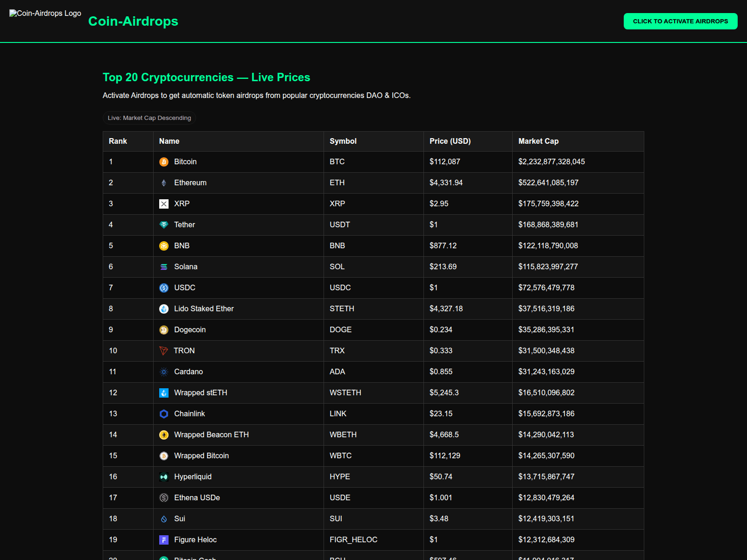Click the $31,500,348,438 market cap

(546, 350)
